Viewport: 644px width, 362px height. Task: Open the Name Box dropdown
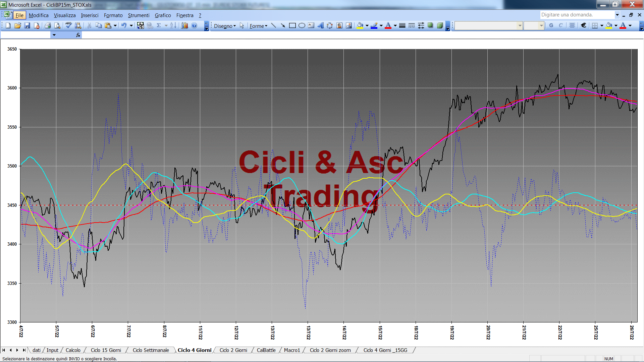pyautogui.click(x=54, y=35)
